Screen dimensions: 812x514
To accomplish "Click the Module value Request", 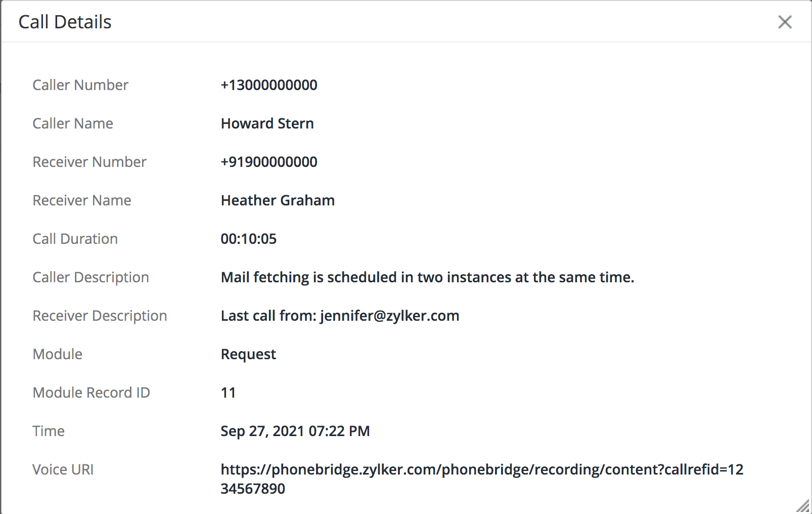I will pyautogui.click(x=248, y=354).
